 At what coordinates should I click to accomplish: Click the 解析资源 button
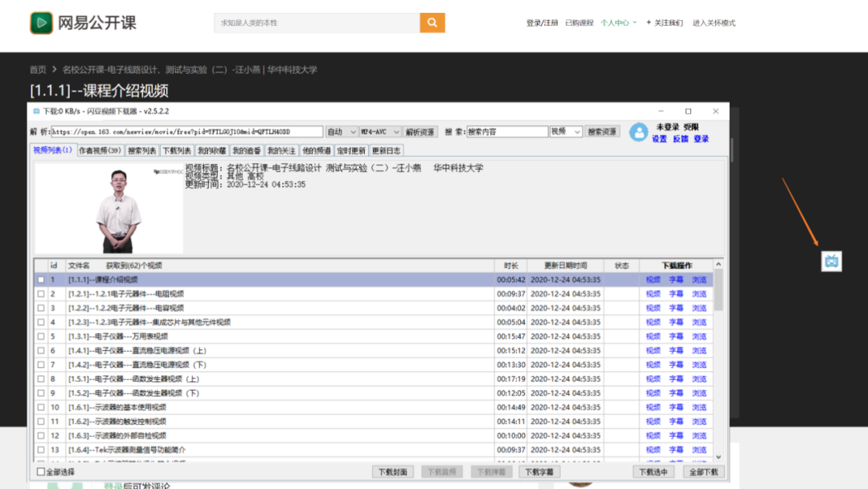point(420,132)
